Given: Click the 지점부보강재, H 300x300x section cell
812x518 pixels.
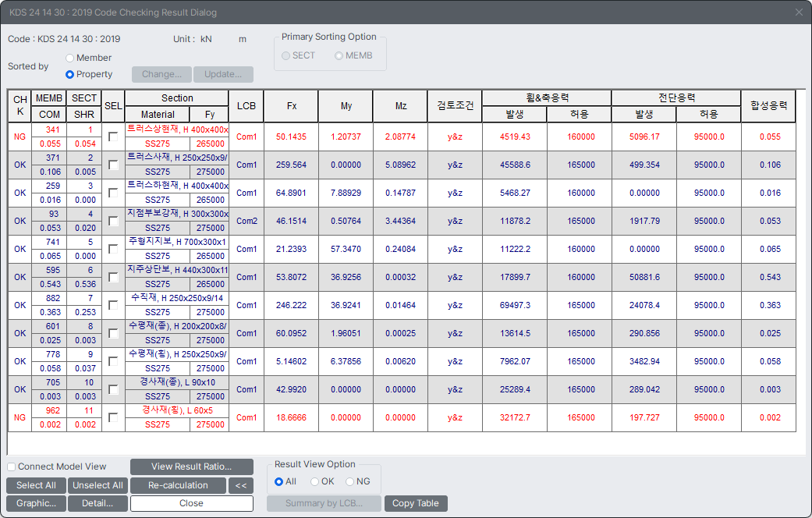Looking at the screenshot, I should tap(177, 214).
